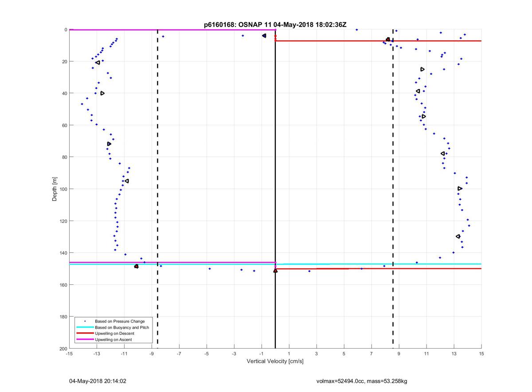This screenshot has width=532, height=392.
Task: Click the red line sample in the legend
Action: tap(85, 334)
